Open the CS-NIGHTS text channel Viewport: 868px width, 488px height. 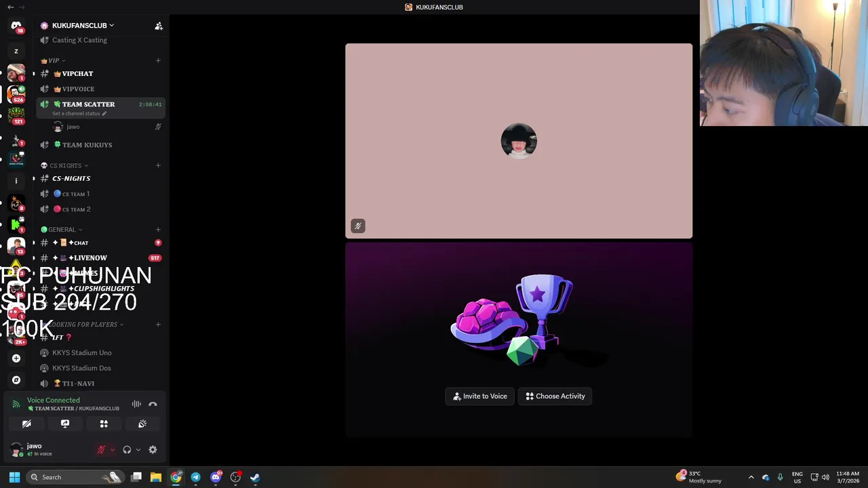101,178
